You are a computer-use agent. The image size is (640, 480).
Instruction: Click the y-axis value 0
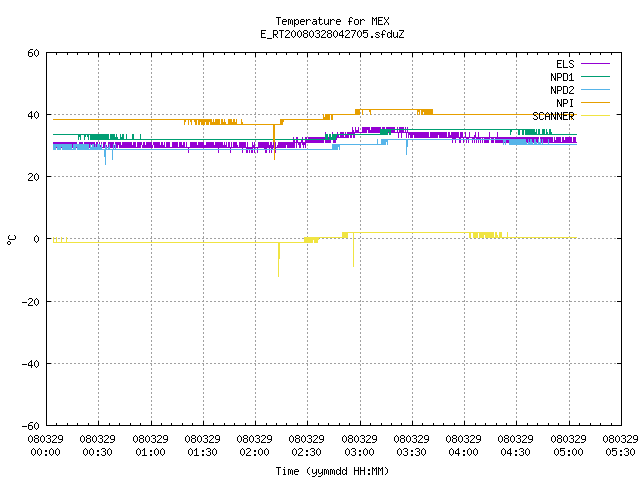37,239
